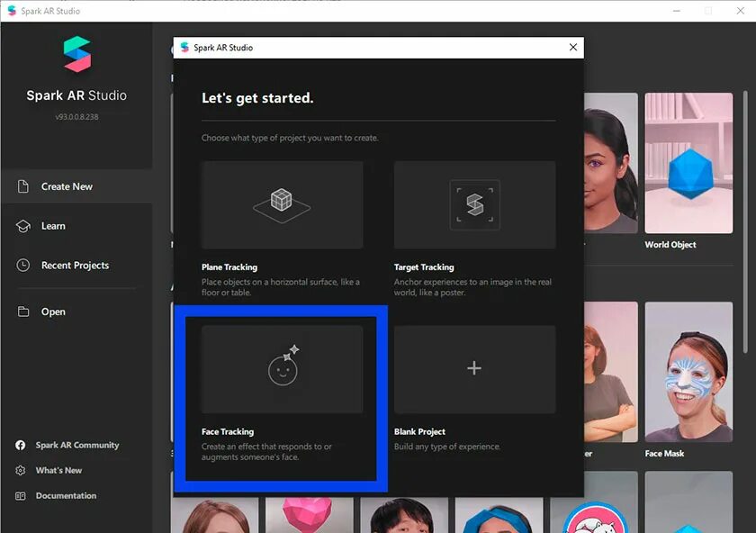Click the 'Face Mask' template label
The image size is (756, 533).
coord(664,454)
